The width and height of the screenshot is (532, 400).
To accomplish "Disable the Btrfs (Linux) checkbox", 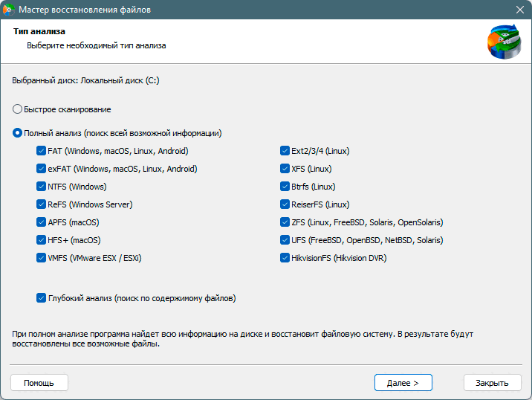I will [x=285, y=187].
